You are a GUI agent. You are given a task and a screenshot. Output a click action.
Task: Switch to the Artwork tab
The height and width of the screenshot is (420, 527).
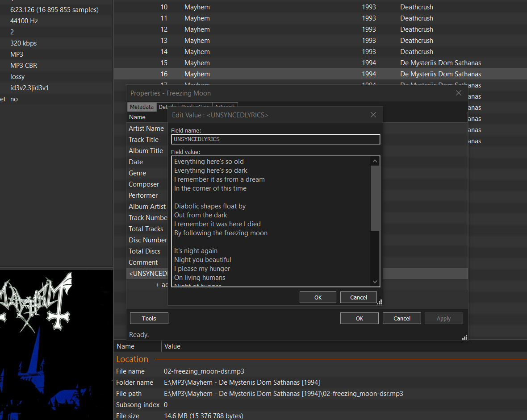point(225,105)
